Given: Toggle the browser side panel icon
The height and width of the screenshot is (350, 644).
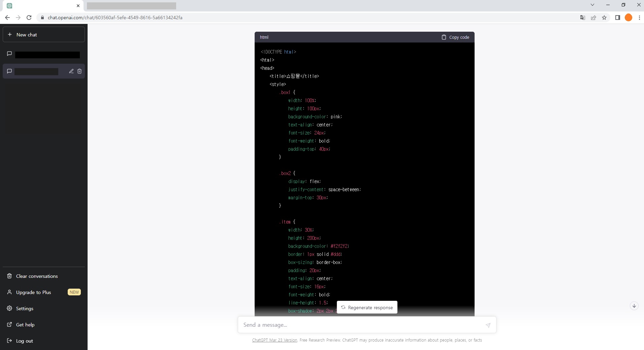Looking at the screenshot, I should [618, 18].
